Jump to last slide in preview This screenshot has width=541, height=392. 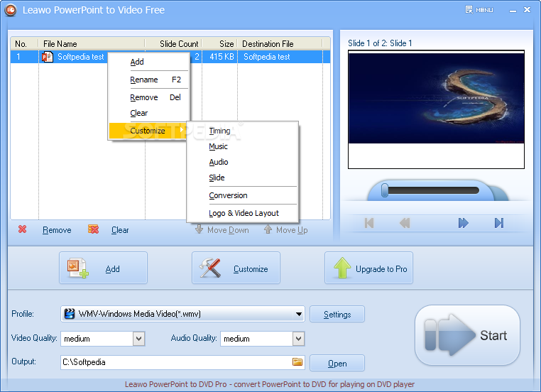[499, 223]
